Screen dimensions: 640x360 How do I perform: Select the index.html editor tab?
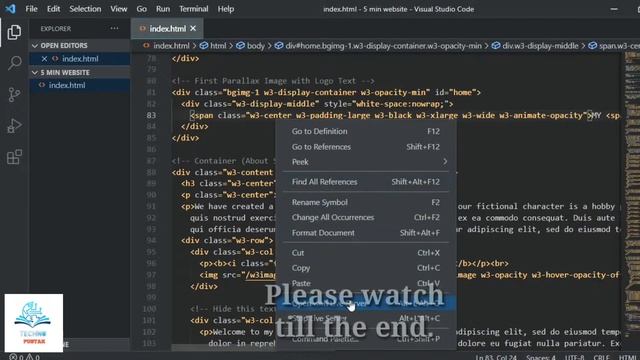(167, 29)
